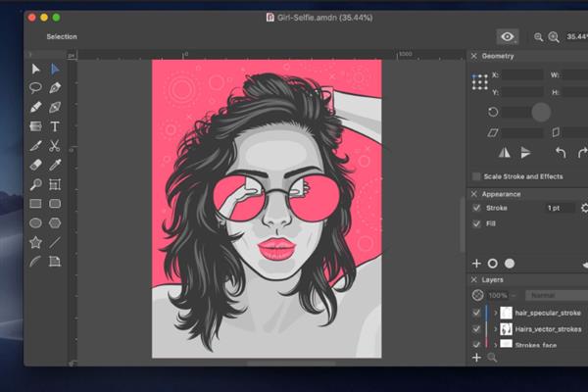The image size is (588, 392).
Task: Select the Sheet tool at toolbox bottom
Action: [x=55, y=262]
